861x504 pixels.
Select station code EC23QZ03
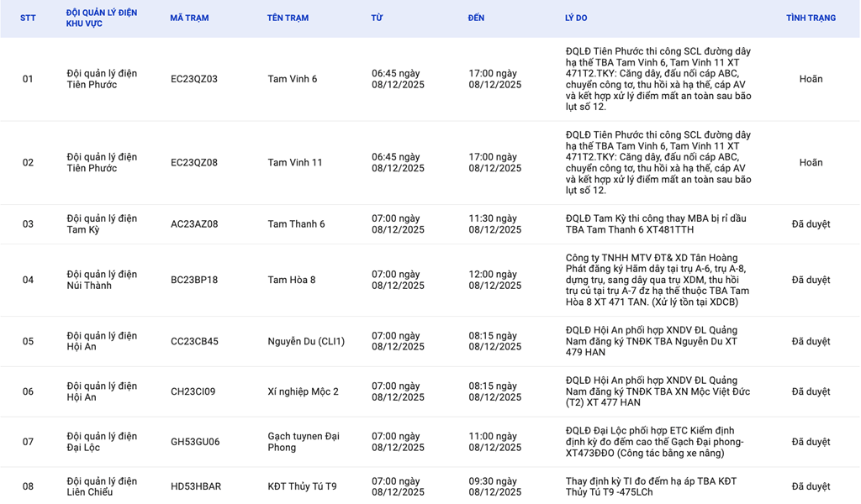click(194, 79)
